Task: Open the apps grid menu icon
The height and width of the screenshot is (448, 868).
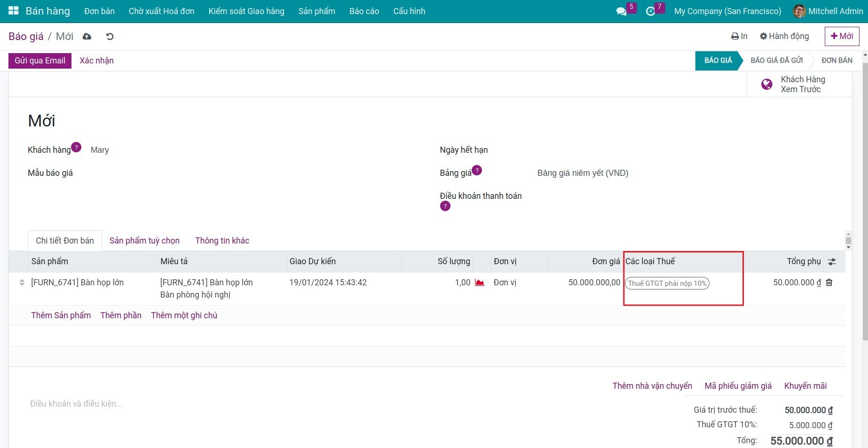Action: 14,11
